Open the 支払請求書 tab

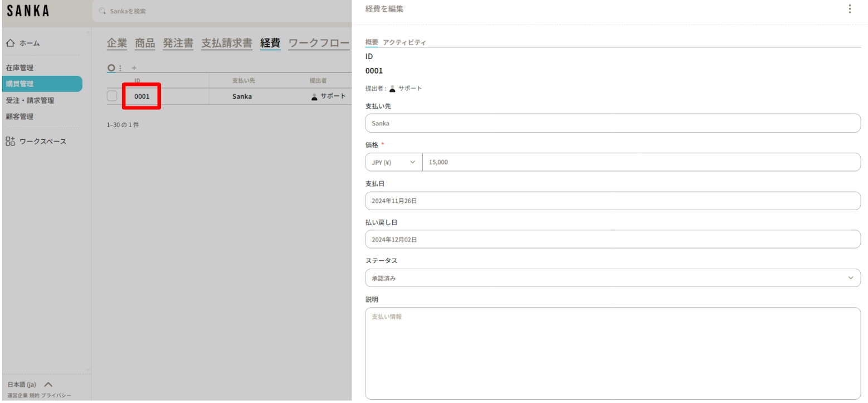click(x=226, y=43)
